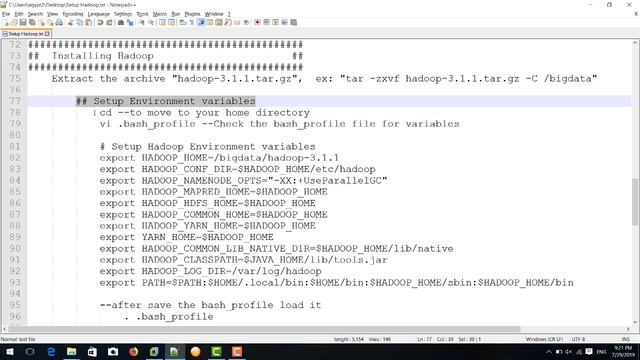This screenshot has height=360, width=640.
Task: Open the Encoding menu
Action: click(73, 14)
